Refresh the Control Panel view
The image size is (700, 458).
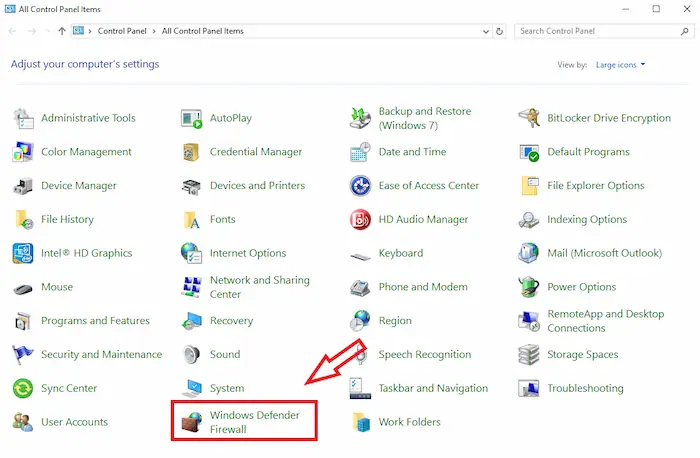(x=500, y=31)
